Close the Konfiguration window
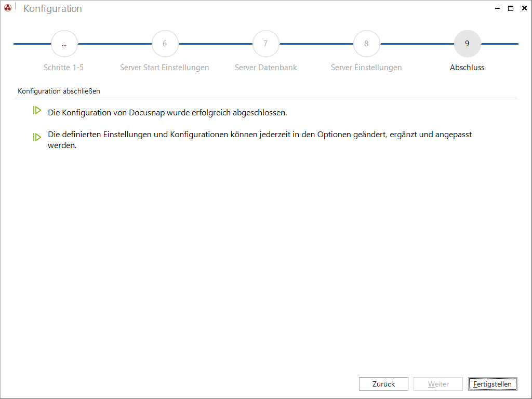Image resolution: width=532 pixels, height=399 pixels. click(x=524, y=8)
